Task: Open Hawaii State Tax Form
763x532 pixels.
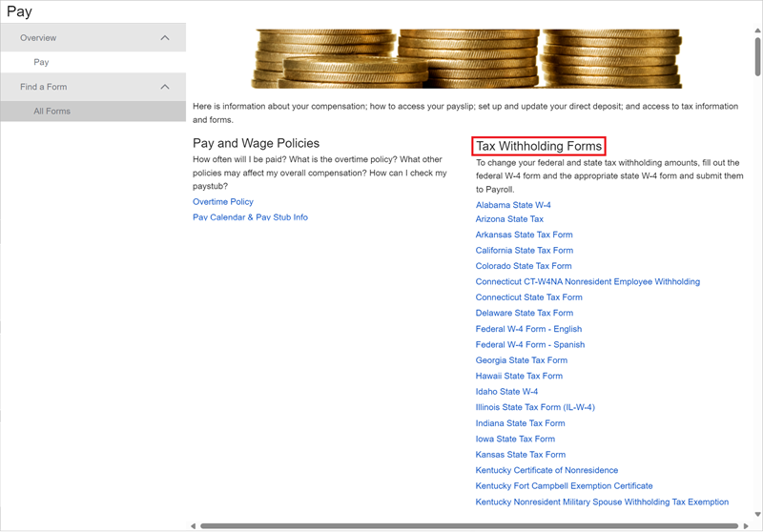Action: [519, 376]
